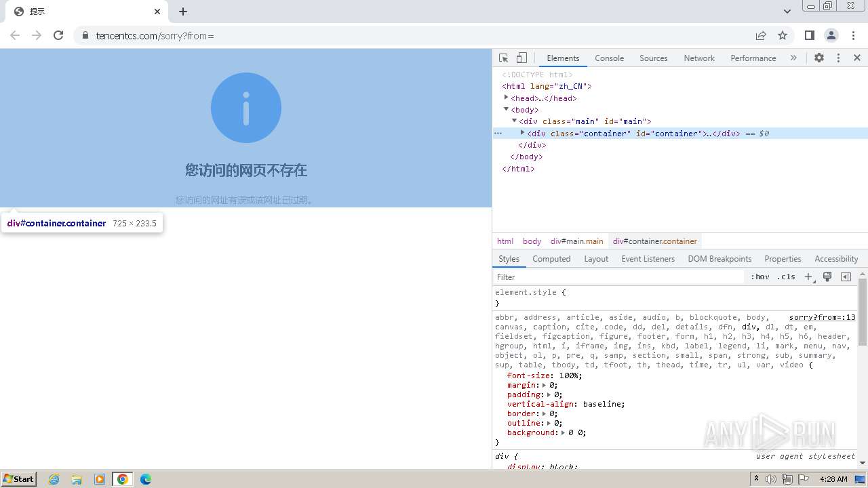Click html in the breadcrumb bar

tap(505, 241)
